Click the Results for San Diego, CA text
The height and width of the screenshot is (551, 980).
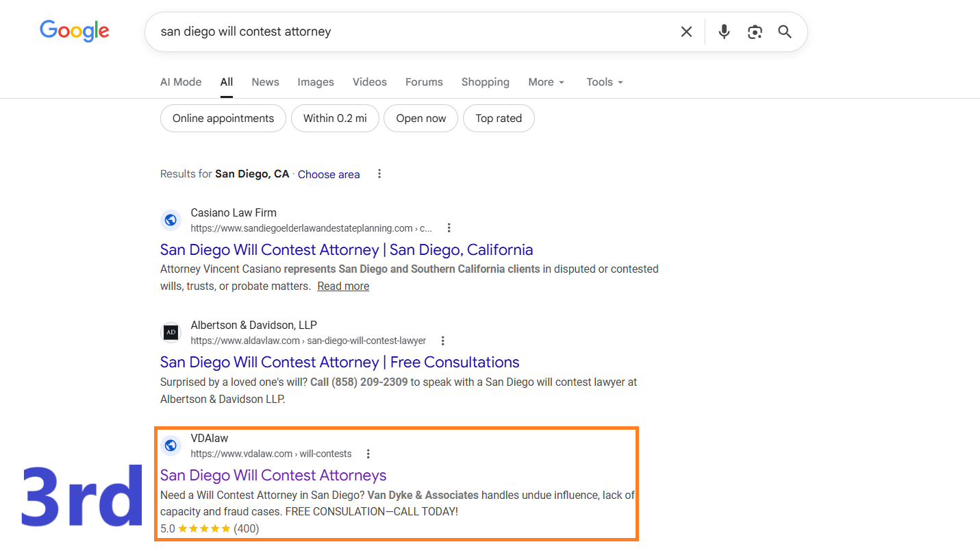pyautogui.click(x=225, y=174)
